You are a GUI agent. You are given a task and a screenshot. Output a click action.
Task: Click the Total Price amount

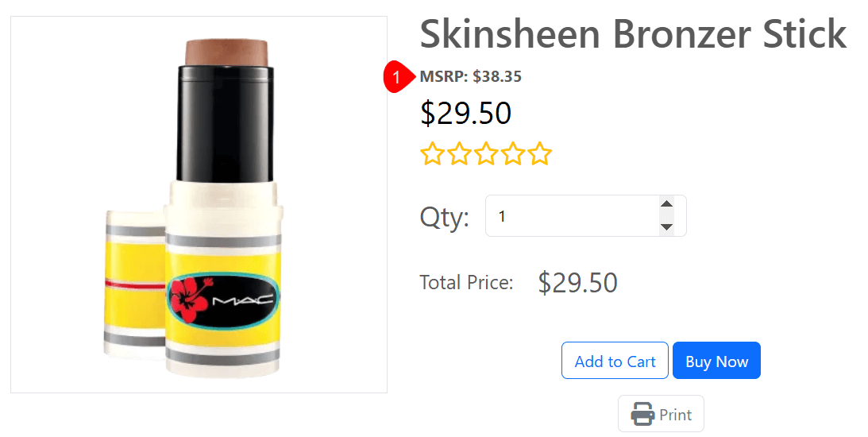[x=577, y=283]
